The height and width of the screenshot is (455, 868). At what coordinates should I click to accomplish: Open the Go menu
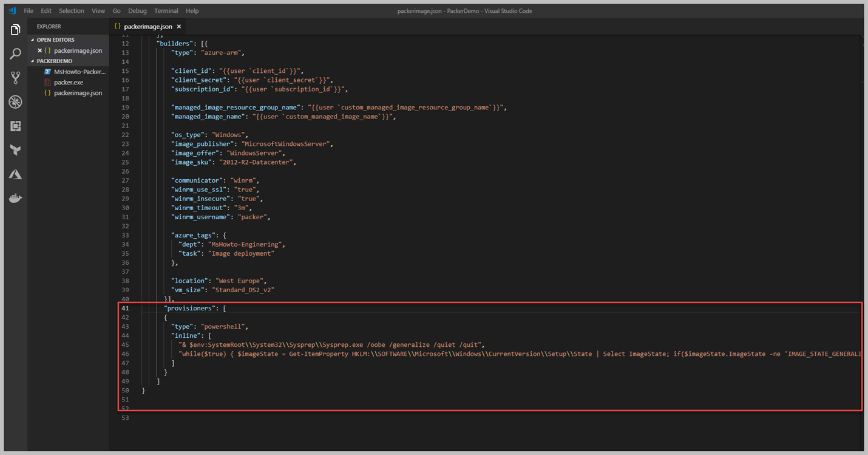[117, 11]
